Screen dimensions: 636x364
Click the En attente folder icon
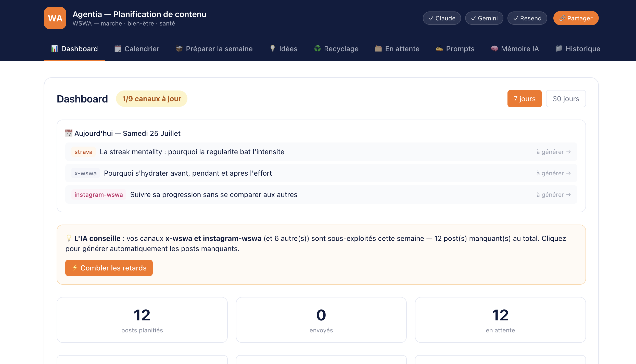(x=378, y=48)
